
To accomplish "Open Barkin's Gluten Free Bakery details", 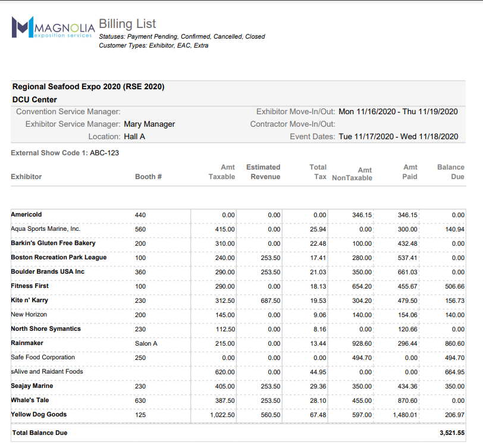I will click(55, 243).
